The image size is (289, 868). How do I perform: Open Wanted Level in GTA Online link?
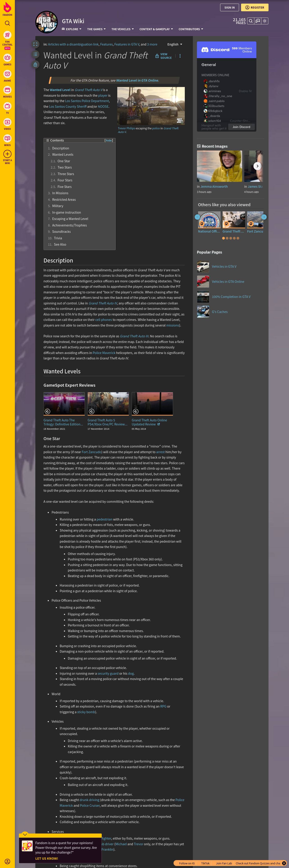click(x=137, y=80)
